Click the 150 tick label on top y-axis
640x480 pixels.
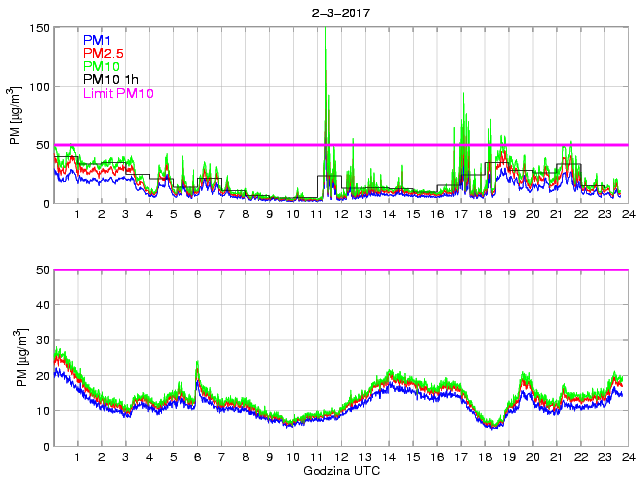click(38, 28)
